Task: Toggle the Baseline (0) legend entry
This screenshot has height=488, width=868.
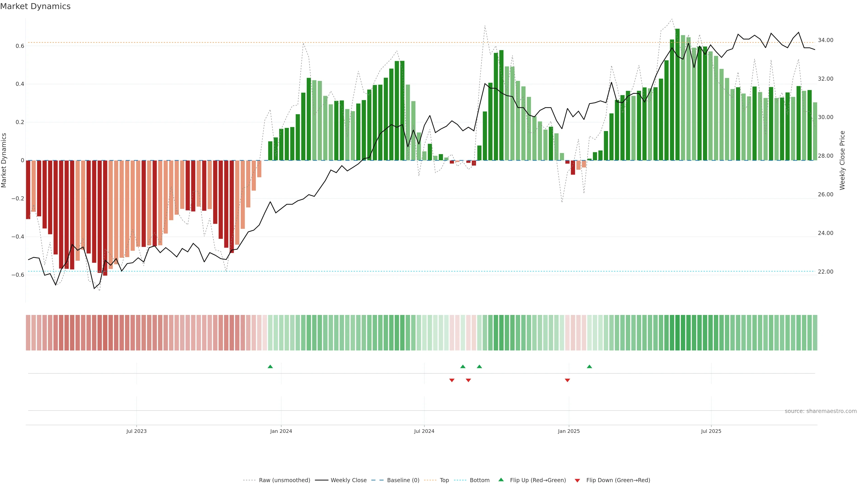Action: (403, 480)
